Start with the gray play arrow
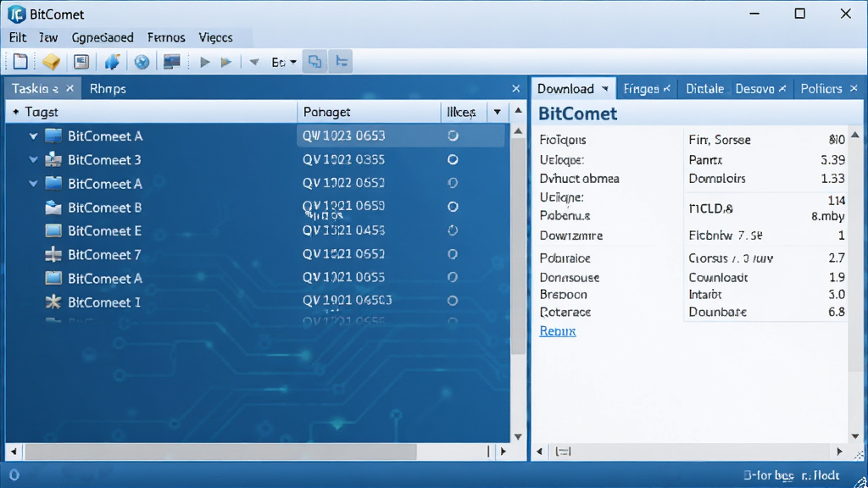The image size is (868, 488). pyautogui.click(x=205, y=62)
